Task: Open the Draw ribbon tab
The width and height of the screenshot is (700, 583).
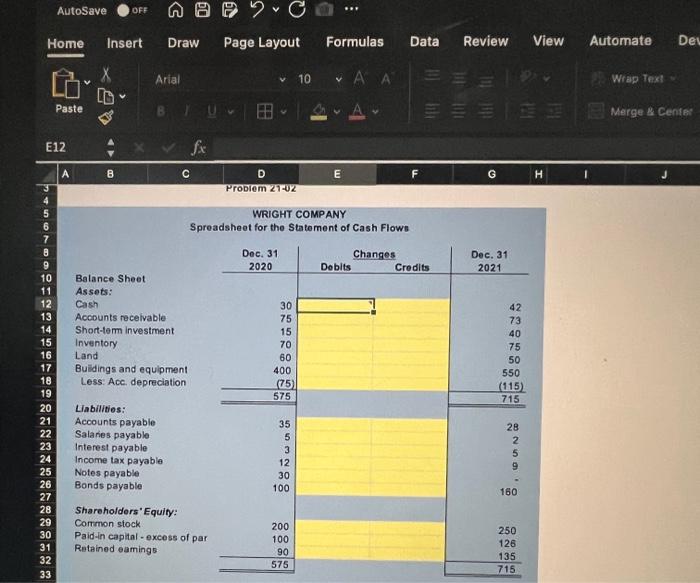Action: tap(183, 42)
